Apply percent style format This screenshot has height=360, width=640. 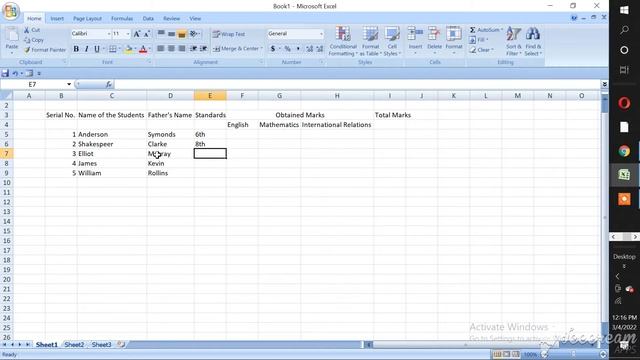tap(288, 49)
